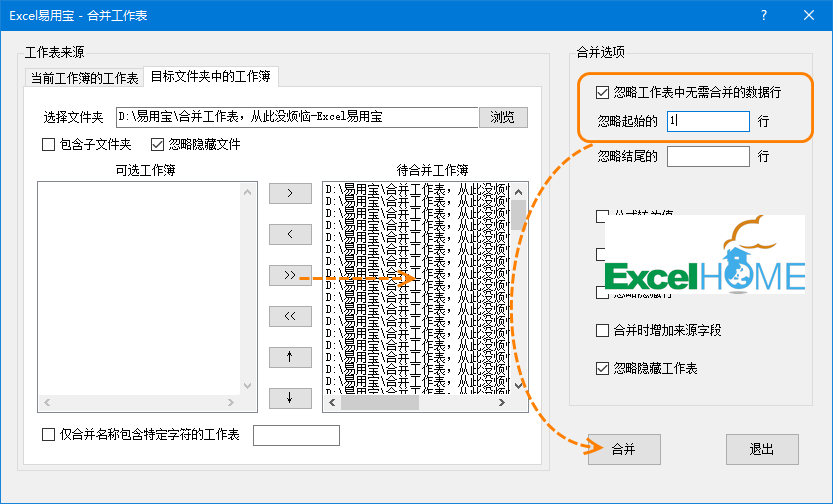Select the first entry in the 待合并工作簿 list
The height and width of the screenshot is (504, 833).
click(x=417, y=189)
